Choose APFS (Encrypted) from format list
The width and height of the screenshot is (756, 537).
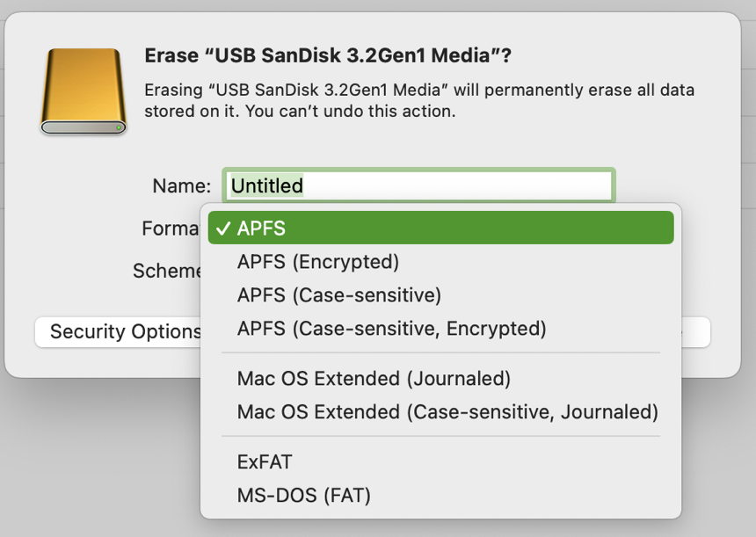(x=318, y=262)
